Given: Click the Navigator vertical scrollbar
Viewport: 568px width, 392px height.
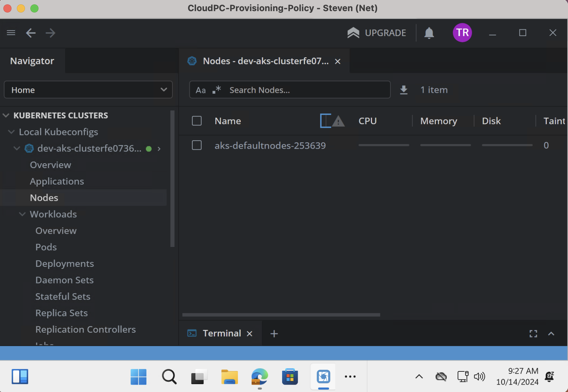Looking at the screenshot, I should [x=172, y=179].
